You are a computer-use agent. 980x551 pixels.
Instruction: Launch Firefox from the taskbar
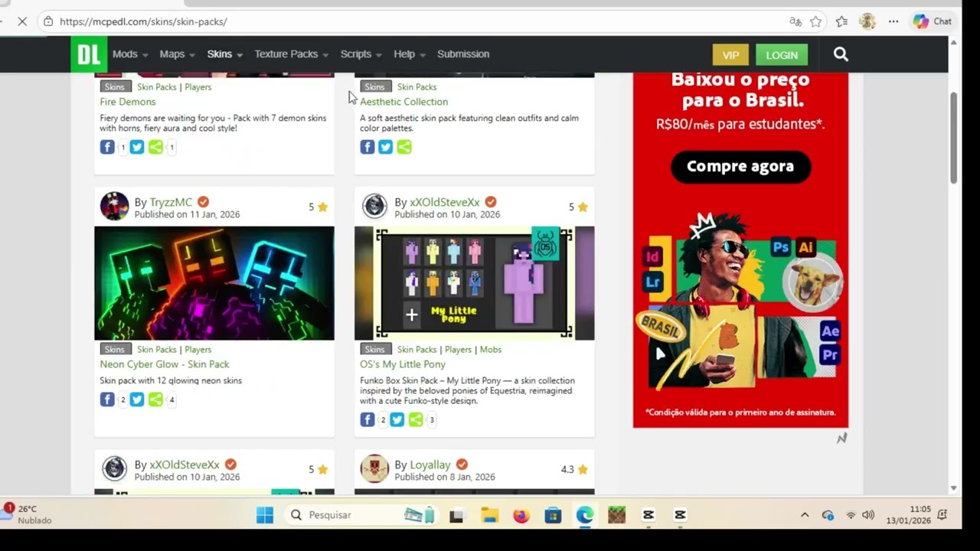521,515
